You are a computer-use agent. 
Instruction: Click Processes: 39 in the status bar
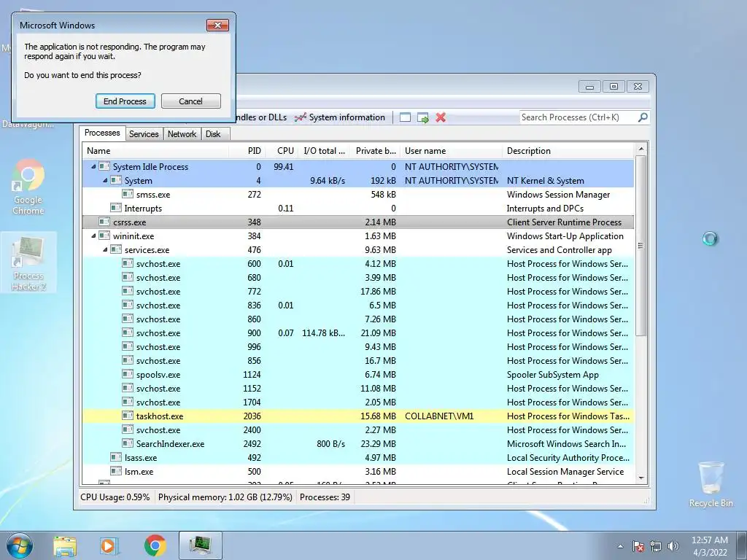[x=325, y=497]
